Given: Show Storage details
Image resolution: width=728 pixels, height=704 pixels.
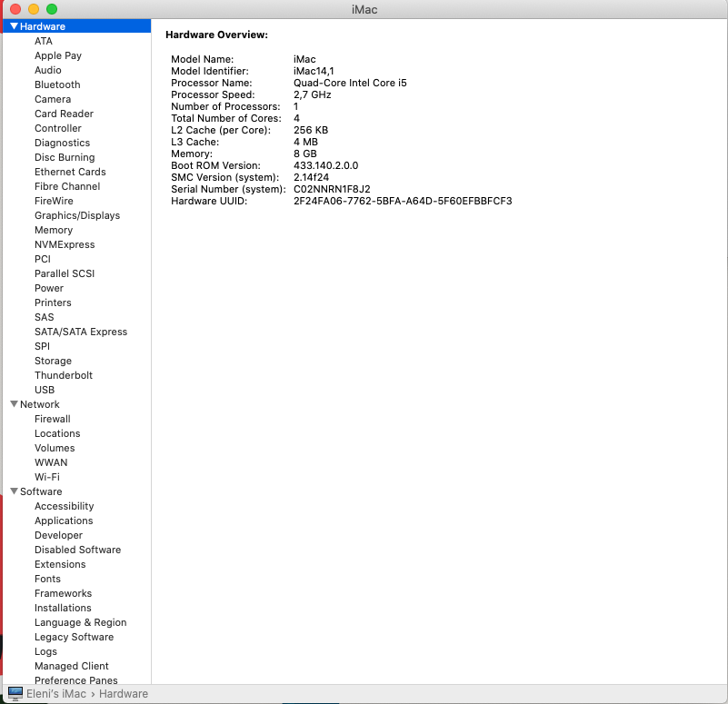Looking at the screenshot, I should pos(53,361).
